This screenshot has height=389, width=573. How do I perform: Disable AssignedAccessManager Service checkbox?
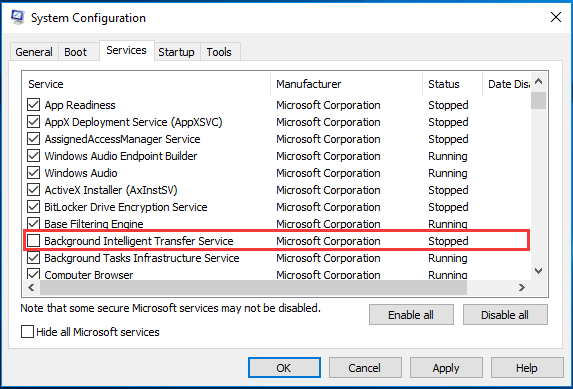point(33,139)
